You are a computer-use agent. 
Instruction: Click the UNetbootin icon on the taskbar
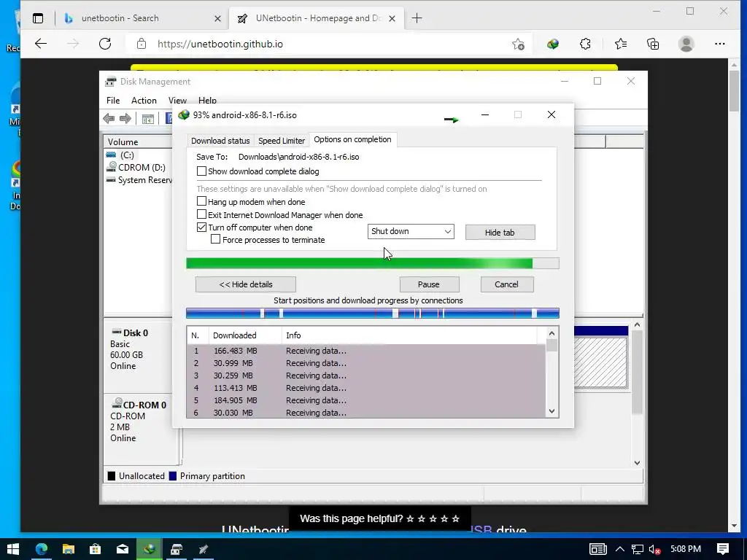point(204,549)
